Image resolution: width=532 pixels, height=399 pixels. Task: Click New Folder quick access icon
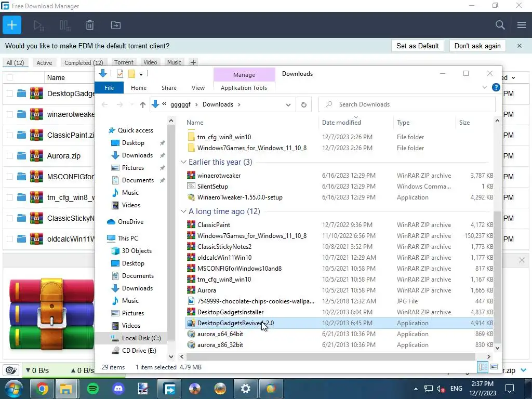coord(131,74)
